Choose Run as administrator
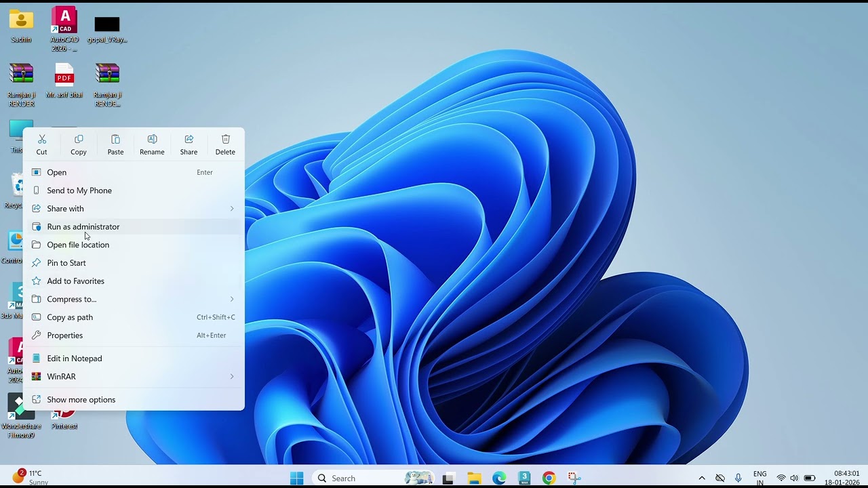The width and height of the screenshot is (868, 488). coord(134,226)
